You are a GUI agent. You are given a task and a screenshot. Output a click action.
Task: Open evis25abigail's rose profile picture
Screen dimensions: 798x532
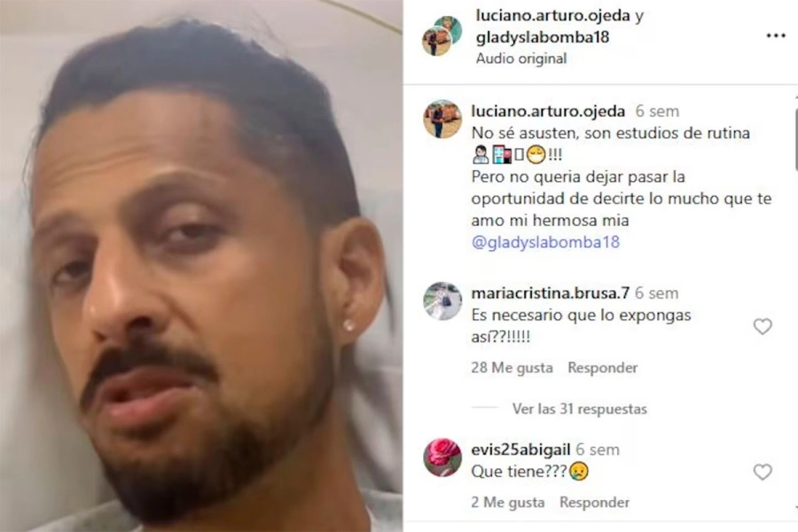(442, 458)
